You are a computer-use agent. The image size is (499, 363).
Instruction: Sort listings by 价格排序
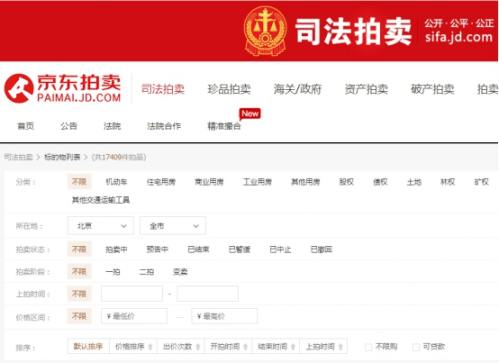pyautogui.click(x=134, y=347)
